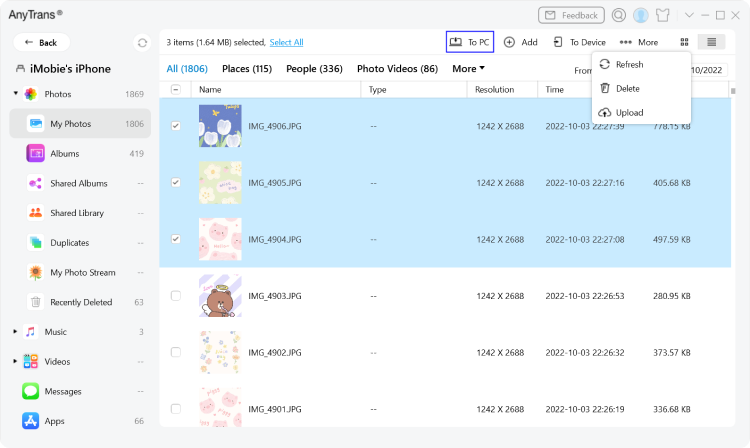Open the More filter dropdown
The height and width of the screenshot is (448, 750).
click(468, 69)
